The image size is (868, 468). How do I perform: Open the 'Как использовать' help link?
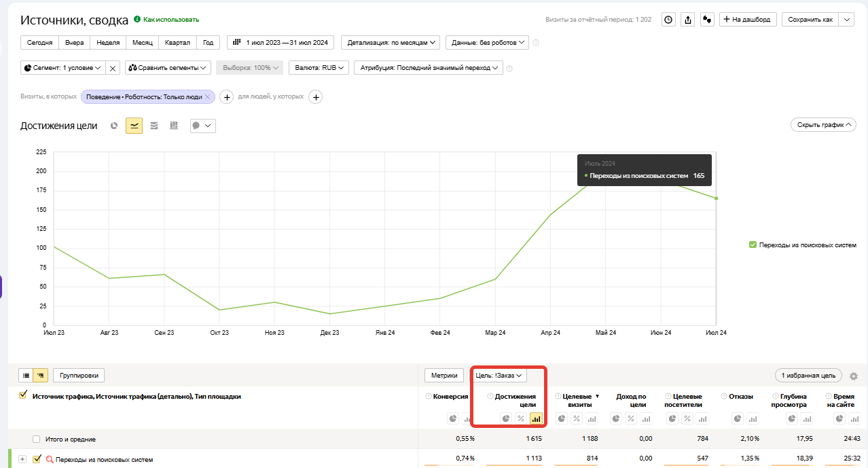pos(170,20)
